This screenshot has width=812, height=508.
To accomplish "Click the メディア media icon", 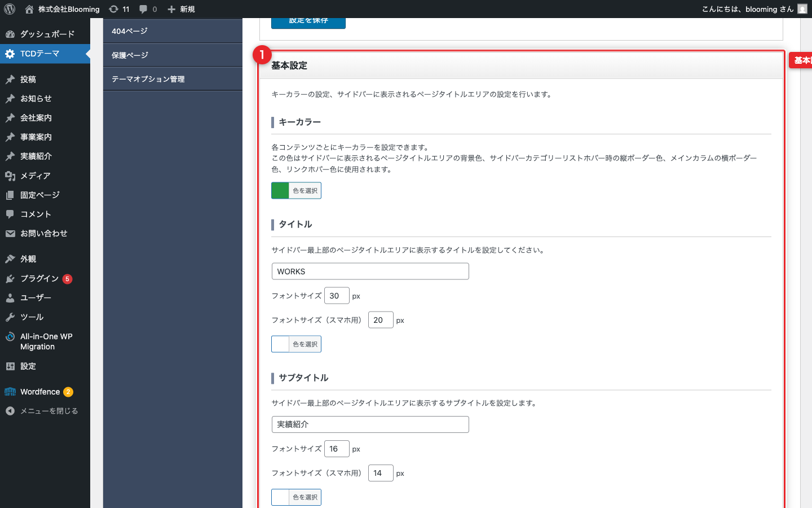I will [10, 176].
